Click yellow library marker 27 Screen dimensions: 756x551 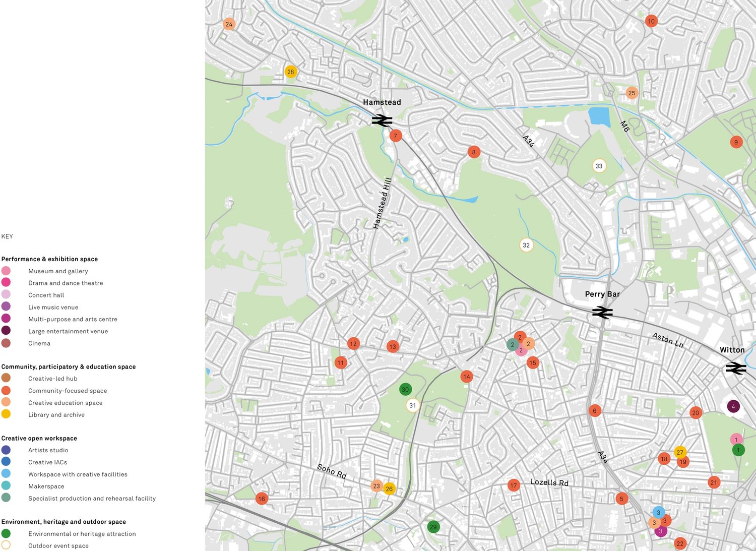[680, 452]
